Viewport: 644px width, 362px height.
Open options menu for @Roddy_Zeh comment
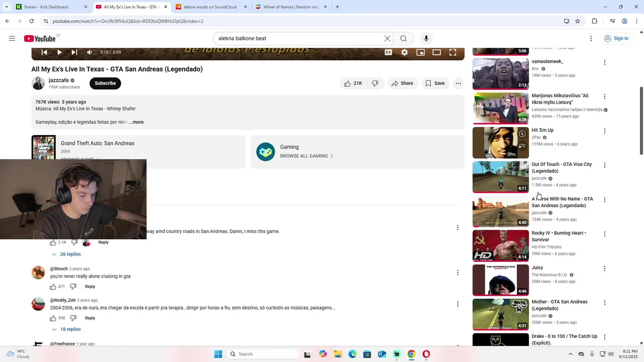[x=458, y=304]
